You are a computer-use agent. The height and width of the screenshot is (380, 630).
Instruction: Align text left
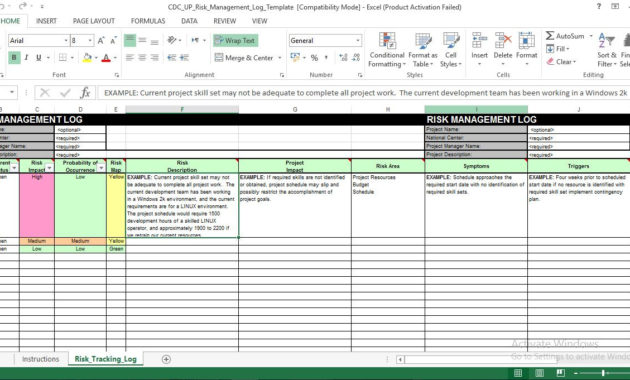point(130,57)
